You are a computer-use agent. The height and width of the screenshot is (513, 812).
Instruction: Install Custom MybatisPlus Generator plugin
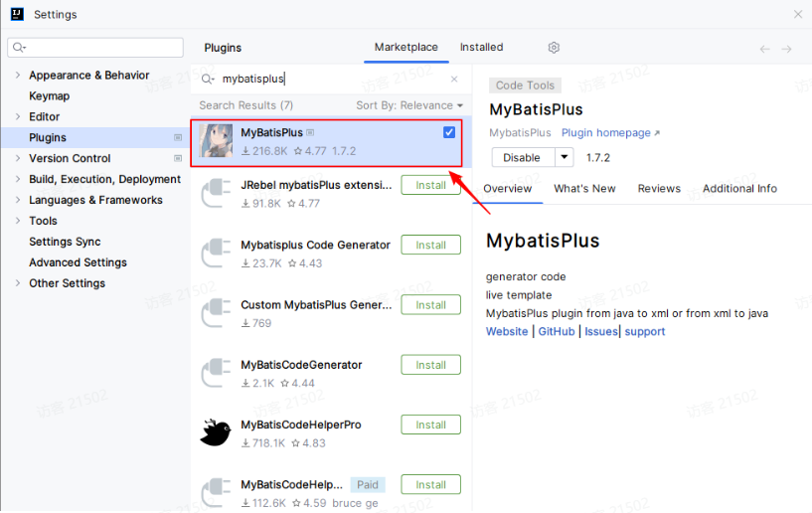click(431, 305)
